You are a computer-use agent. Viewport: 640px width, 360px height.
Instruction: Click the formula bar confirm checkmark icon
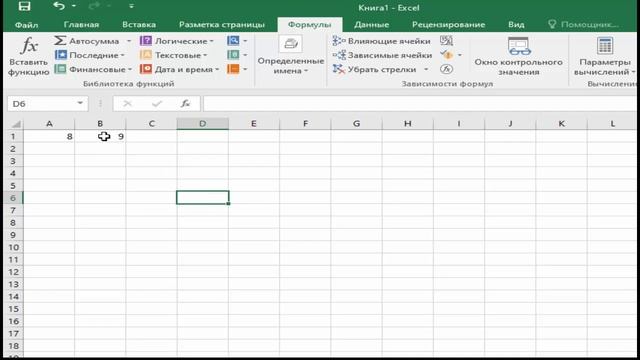[157, 104]
